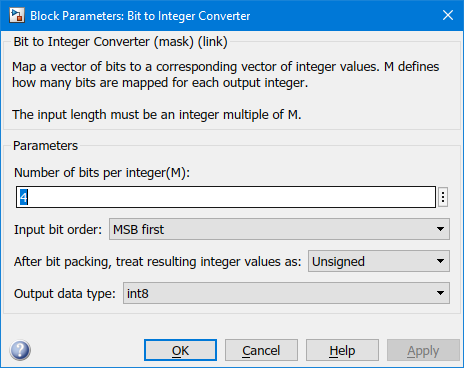Click the arrow on the int8 combo box
The width and height of the screenshot is (464, 368).
click(440, 293)
